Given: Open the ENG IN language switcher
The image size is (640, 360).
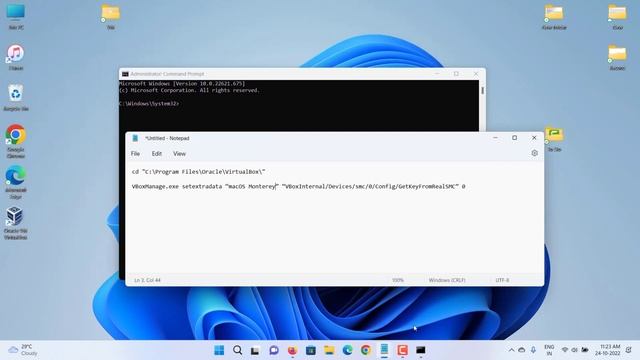Looking at the screenshot, I should coord(549,350).
